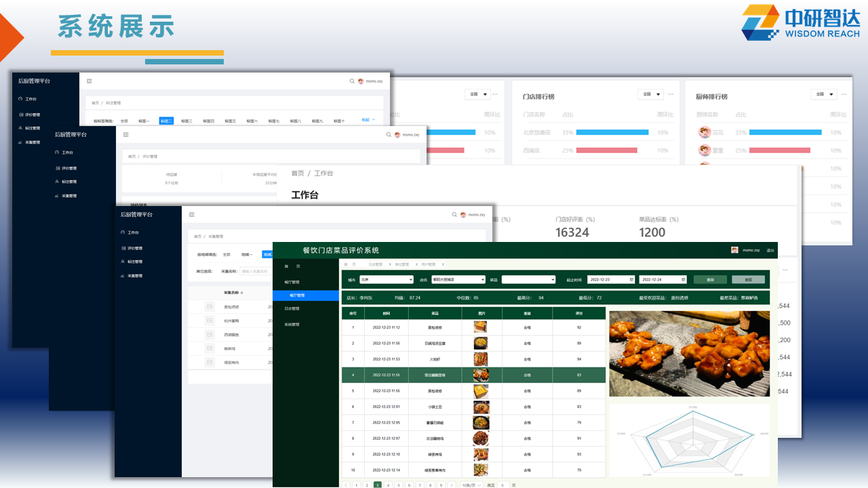Click the user avatar in the green 餐饮门店菜品评价系统 header
Image resolution: width=868 pixels, height=488 pixels.
(x=734, y=250)
